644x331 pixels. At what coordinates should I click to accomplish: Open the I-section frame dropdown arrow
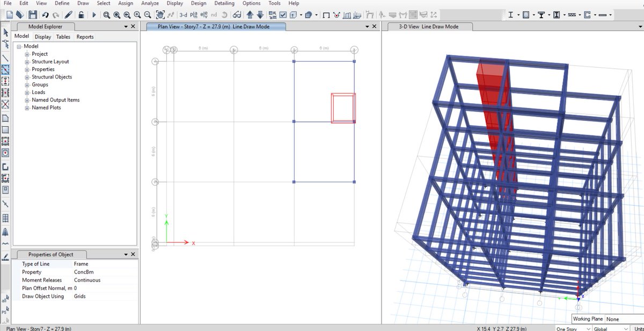(518, 15)
